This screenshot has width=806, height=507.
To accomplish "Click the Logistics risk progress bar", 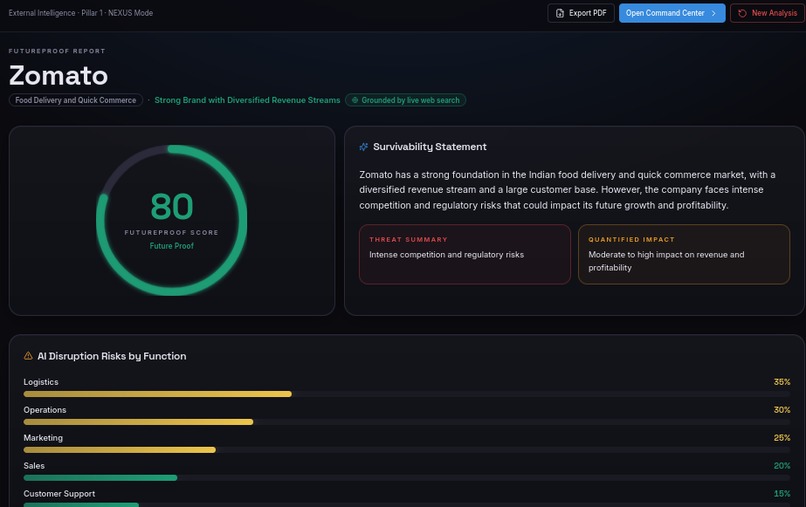I will (407, 394).
